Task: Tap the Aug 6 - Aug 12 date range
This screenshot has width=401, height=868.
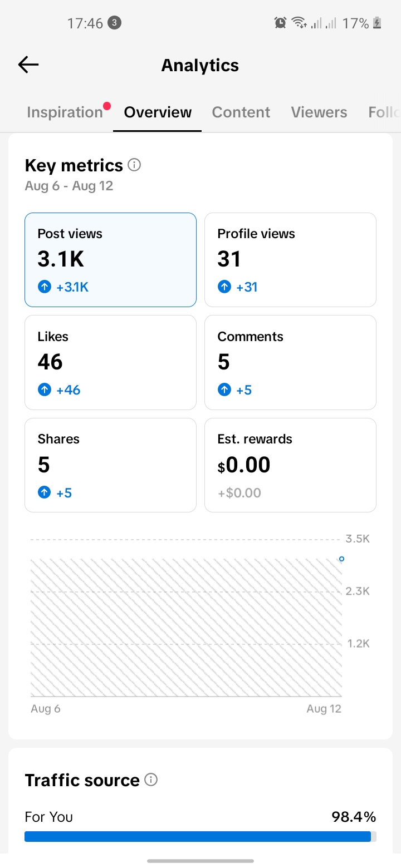Action: click(69, 186)
